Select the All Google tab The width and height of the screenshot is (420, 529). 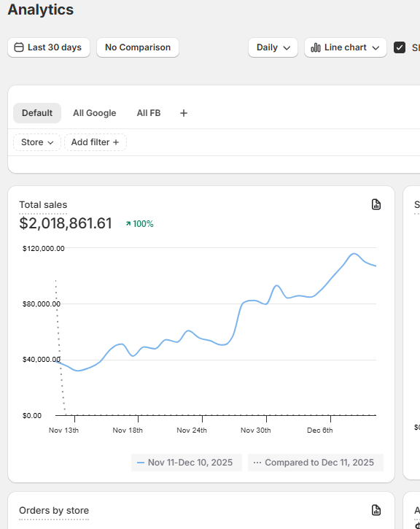[x=94, y=113]
